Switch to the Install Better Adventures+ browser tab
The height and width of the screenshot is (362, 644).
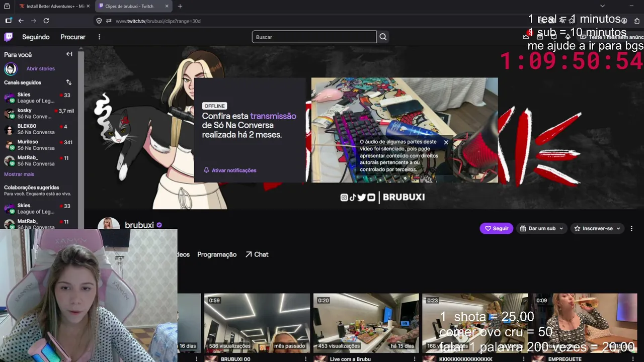pyautogui.click(x=54, y=6)
